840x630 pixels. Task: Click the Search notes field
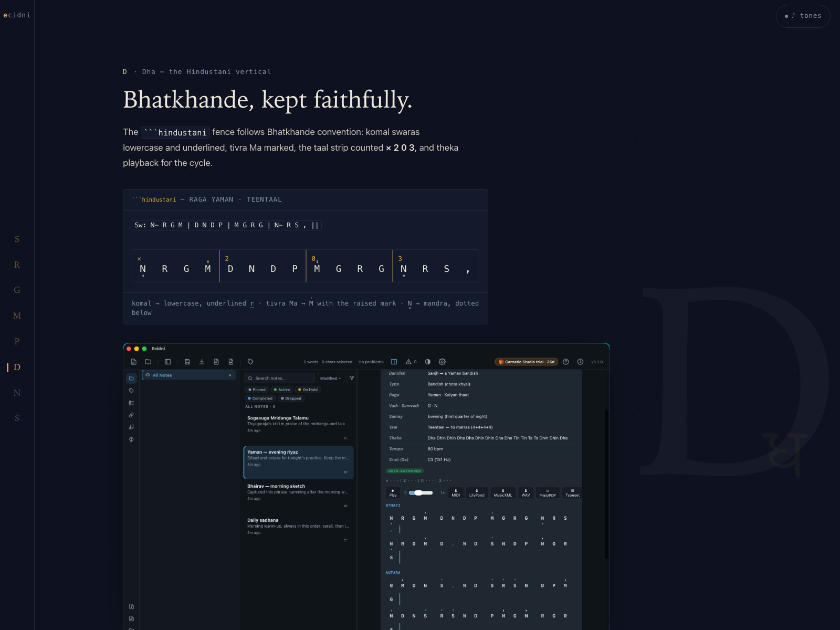coord(279,378)
